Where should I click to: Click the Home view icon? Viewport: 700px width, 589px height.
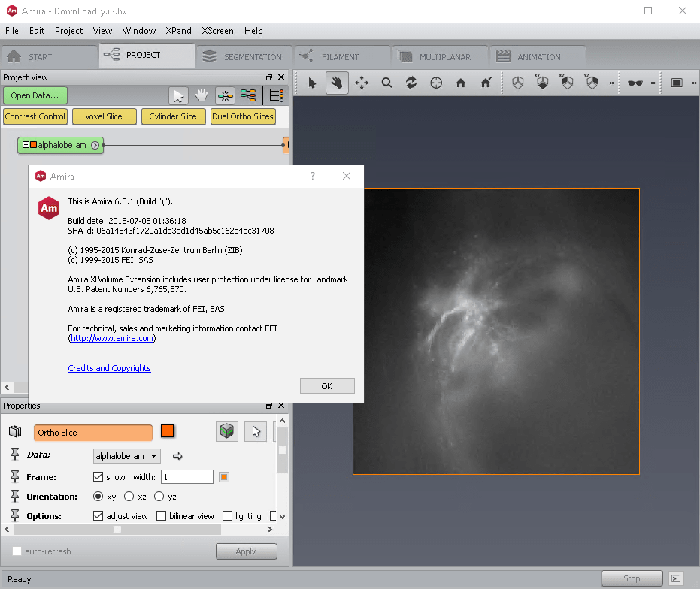point(461,83)
